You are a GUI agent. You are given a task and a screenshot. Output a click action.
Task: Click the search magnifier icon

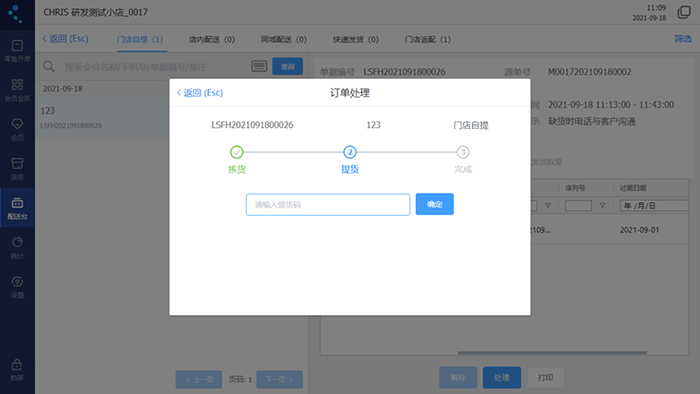click(x=49, y=66)
